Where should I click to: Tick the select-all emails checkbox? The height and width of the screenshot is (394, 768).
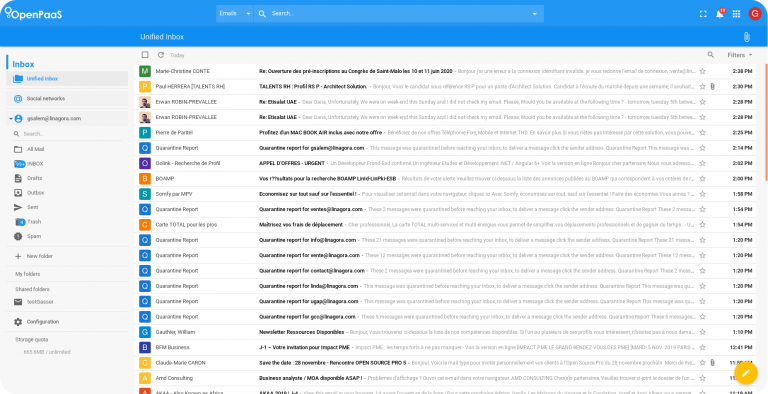pos(145,55)
